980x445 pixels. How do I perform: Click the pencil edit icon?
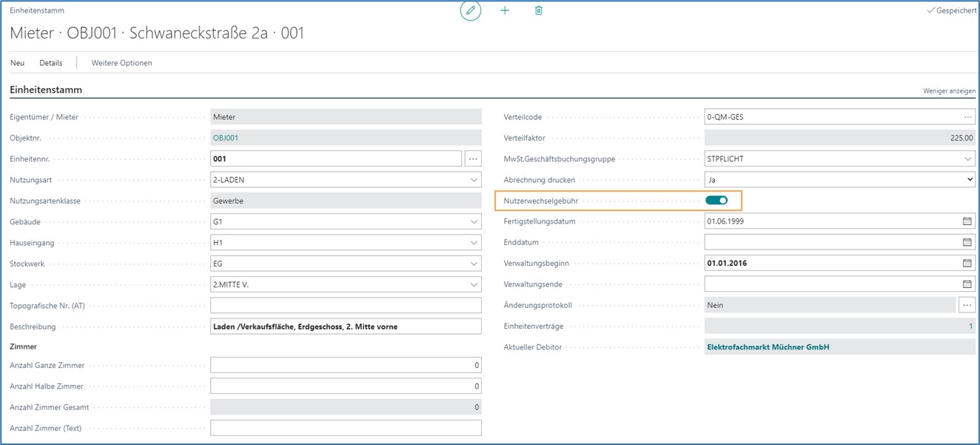(x=470, y=11)
